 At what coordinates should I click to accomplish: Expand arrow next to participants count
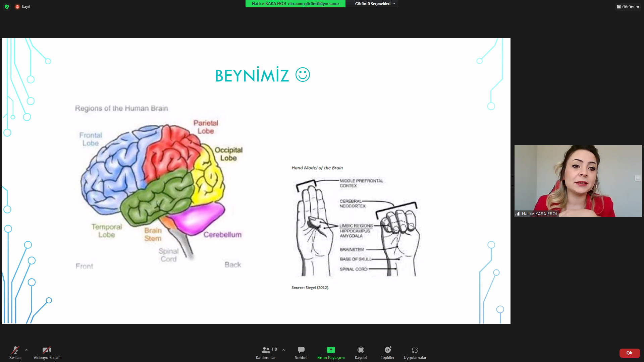tap(284, 350)
